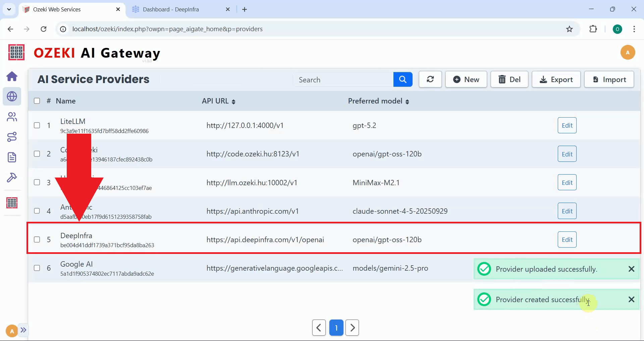Sort by Preferred model column
The image size is (644, 341).
point(407,101)
